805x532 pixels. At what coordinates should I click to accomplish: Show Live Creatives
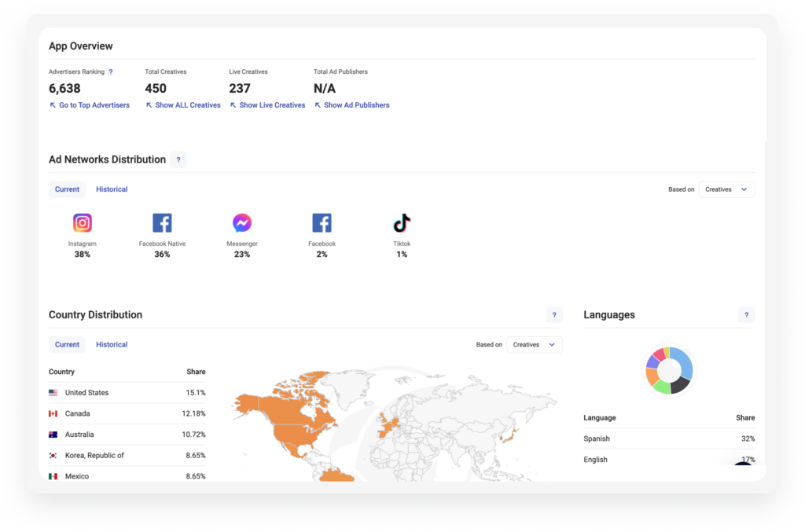click(267, 105)
